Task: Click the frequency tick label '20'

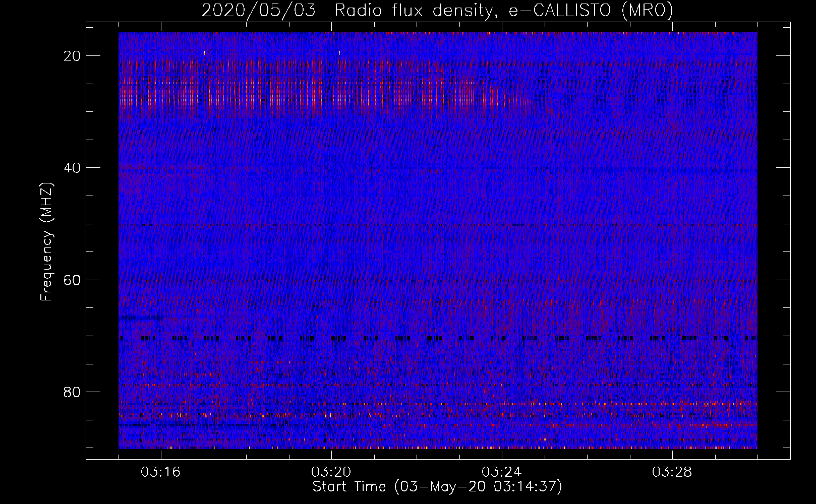Action: 73,55
